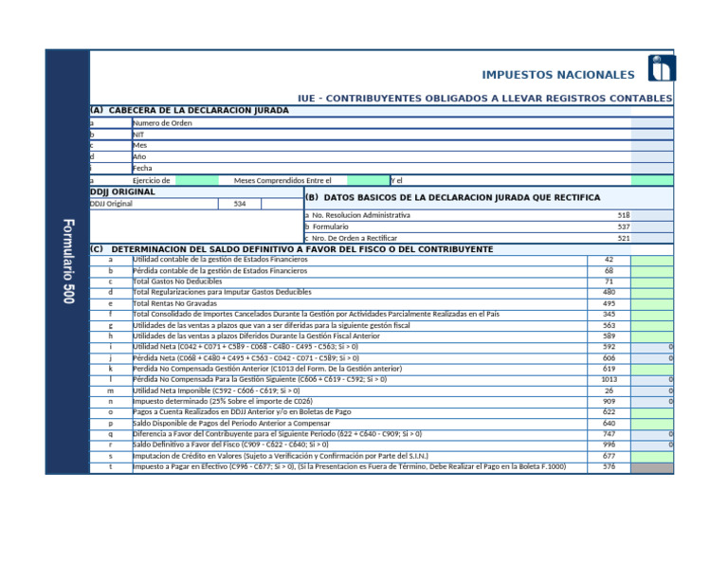
Task: Click green cell after 'Meses Comprendidos Entre el'
Action: 368,180
